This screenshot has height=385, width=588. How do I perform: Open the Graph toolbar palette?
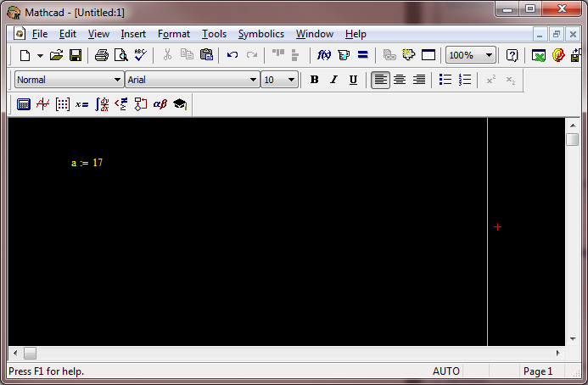pyautogui.click(x=42, y=103)
